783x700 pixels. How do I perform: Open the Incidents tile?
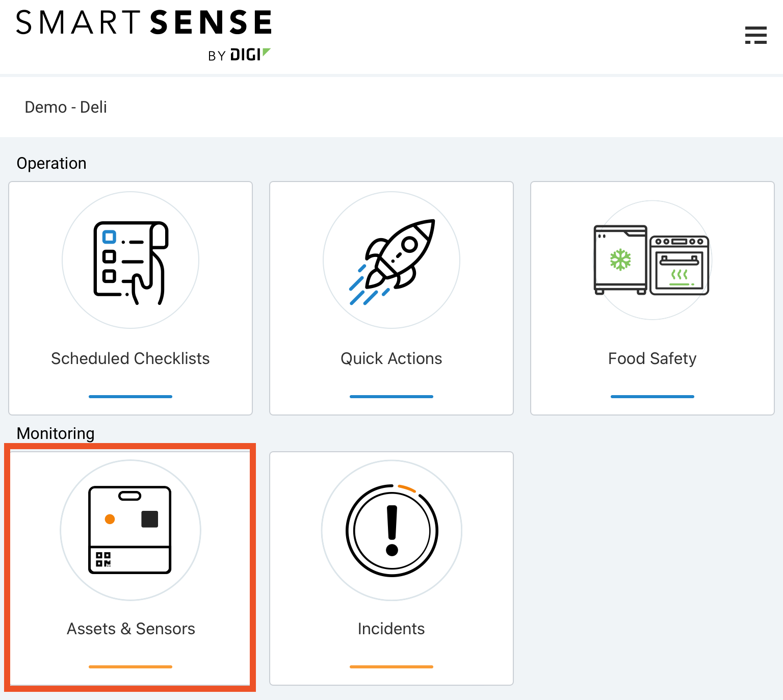tap(391, 567)
